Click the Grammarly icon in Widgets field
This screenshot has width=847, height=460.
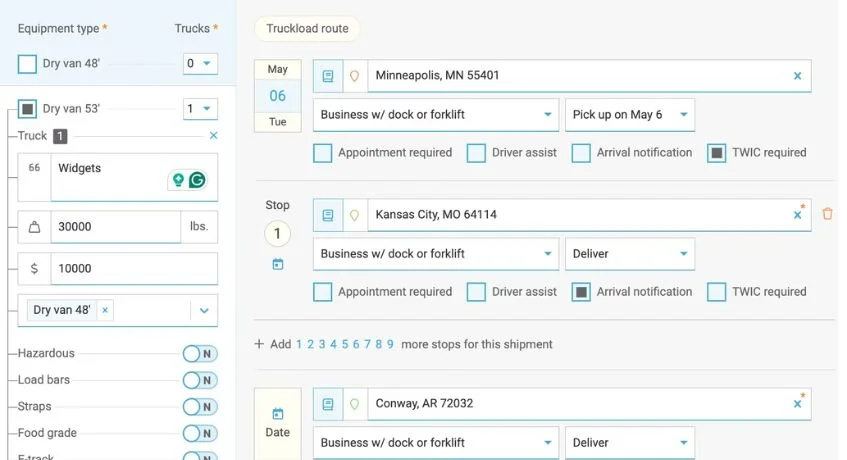[x=197, y=179]
